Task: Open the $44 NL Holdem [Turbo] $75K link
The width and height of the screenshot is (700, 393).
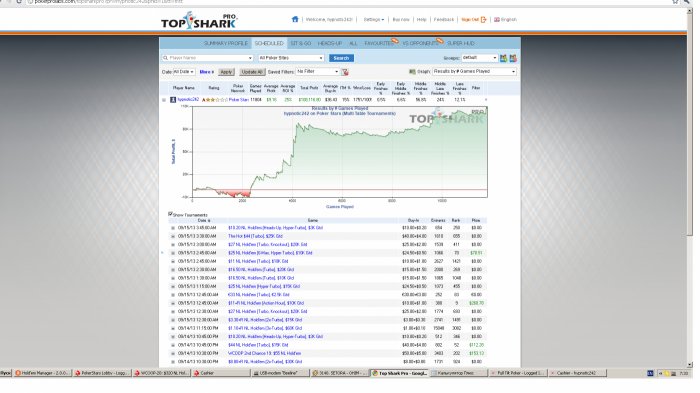Action: pos(258,345)
